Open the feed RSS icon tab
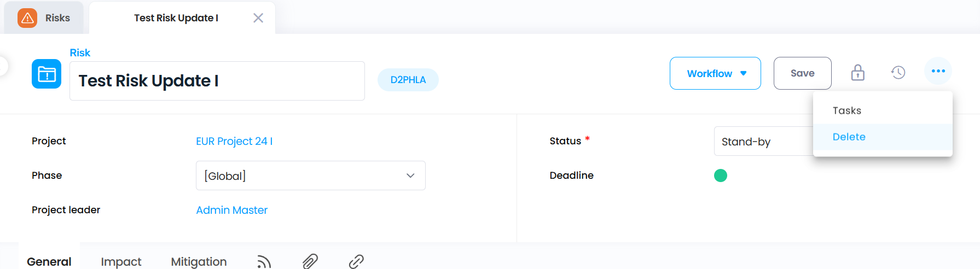The width and height of the screenshot is (980, 269). (264, 262)
